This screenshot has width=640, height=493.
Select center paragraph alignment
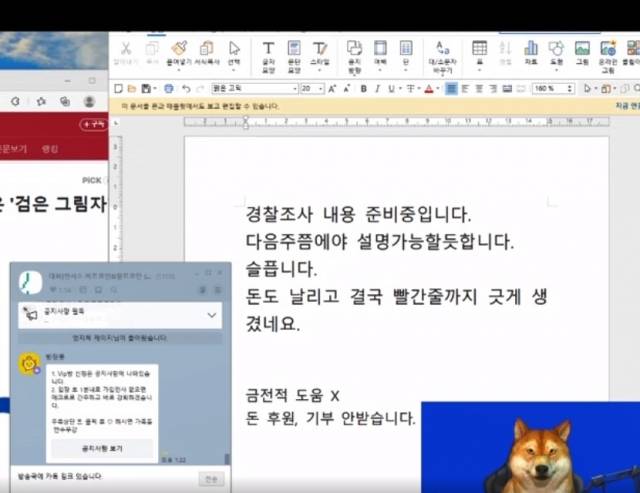(479, 88)
